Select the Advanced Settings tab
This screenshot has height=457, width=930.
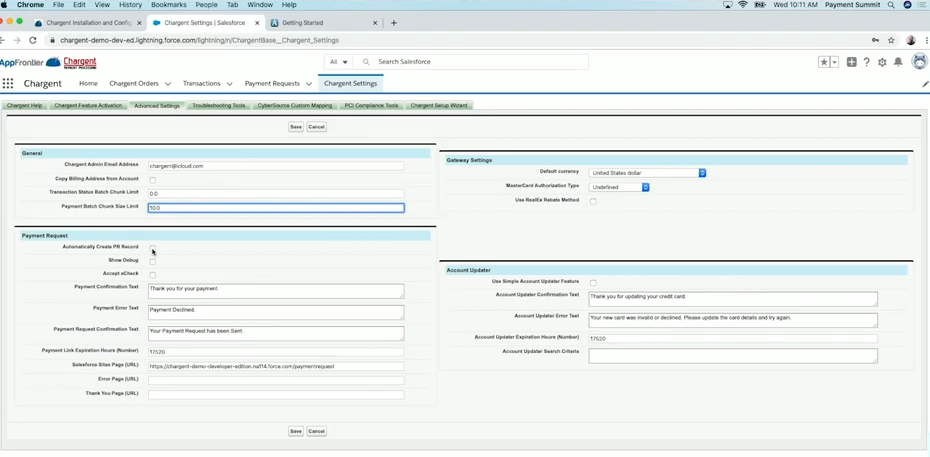[x=157, y=106]
